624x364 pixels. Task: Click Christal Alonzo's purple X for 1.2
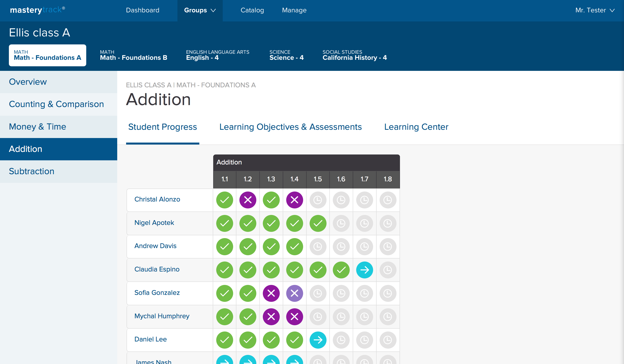(248, 200)
